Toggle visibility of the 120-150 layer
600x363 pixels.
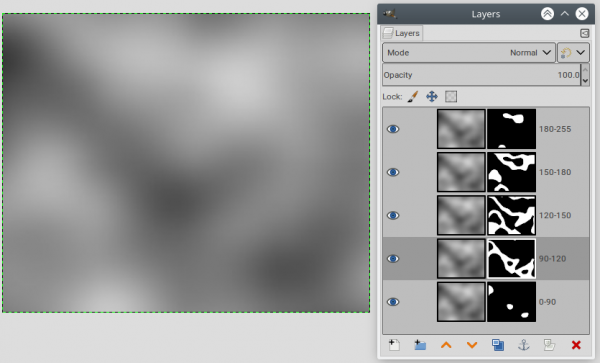393,215
